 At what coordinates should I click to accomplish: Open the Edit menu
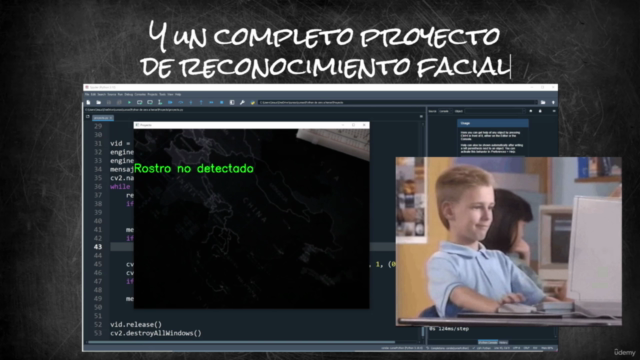point(93,94)
